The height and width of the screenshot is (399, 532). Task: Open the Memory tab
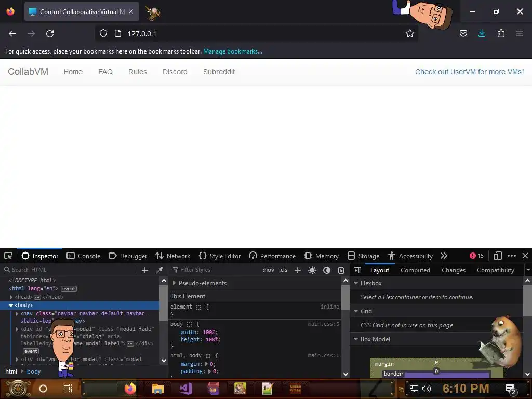pyautogui.click(x=321, y=256)
